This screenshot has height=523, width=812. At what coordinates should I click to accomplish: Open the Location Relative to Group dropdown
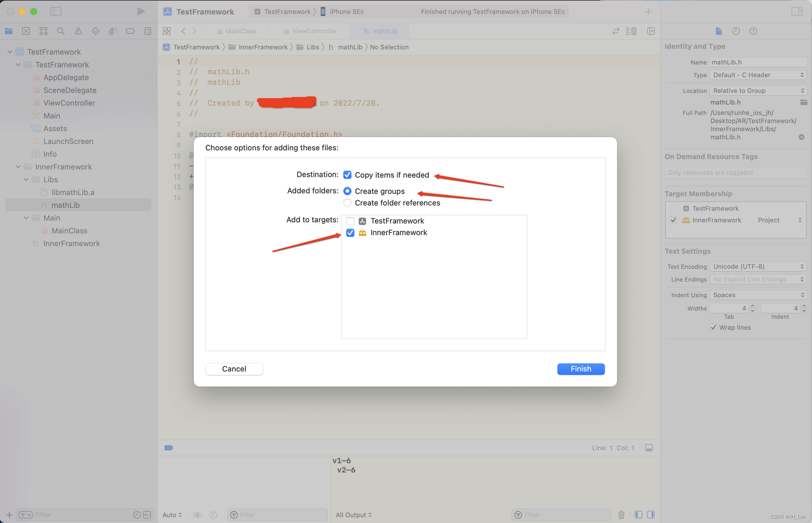click(x=758, y=91)
